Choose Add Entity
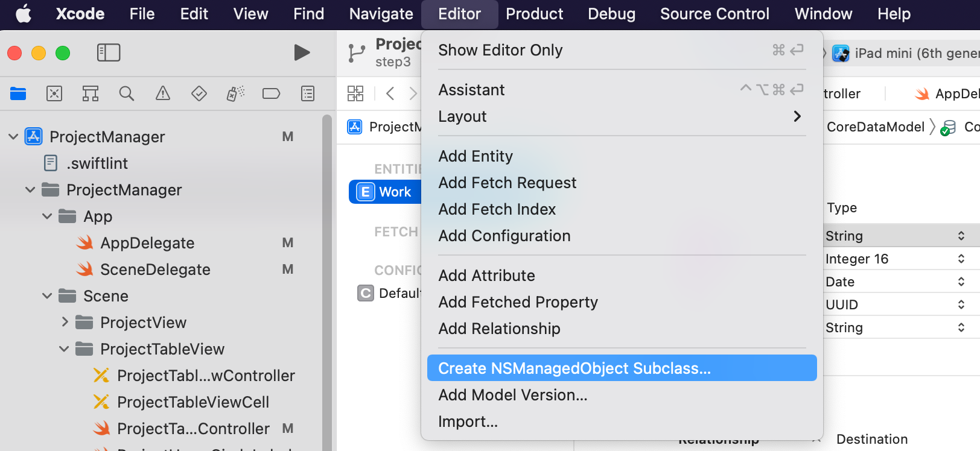The width and height of the screenshot is (980, 451). point(622,156)
